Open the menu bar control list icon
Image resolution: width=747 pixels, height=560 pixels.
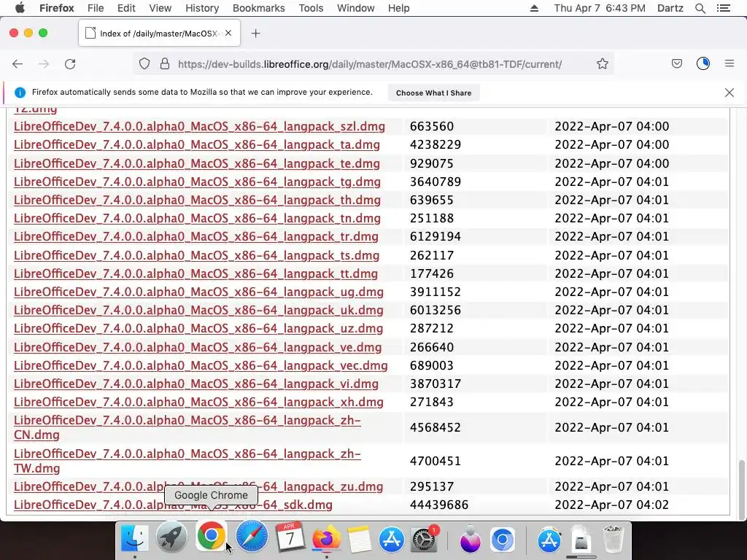tap(724, 8)
